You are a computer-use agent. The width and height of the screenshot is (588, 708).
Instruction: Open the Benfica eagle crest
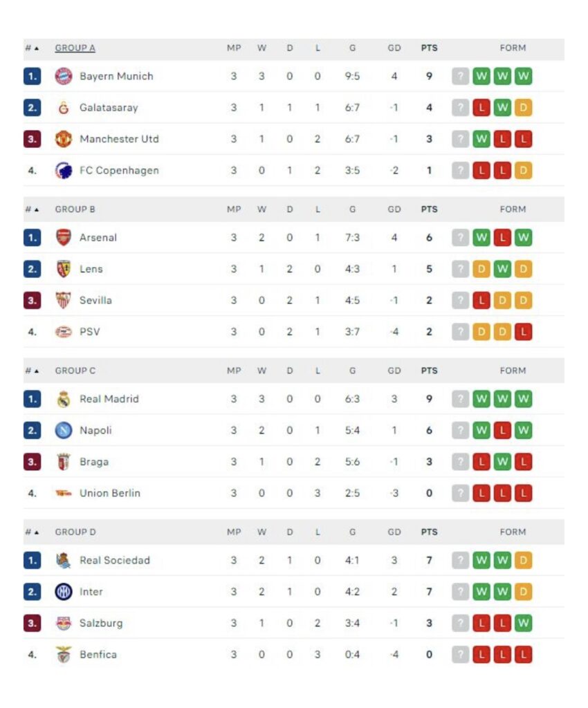[x=64, y=655]
